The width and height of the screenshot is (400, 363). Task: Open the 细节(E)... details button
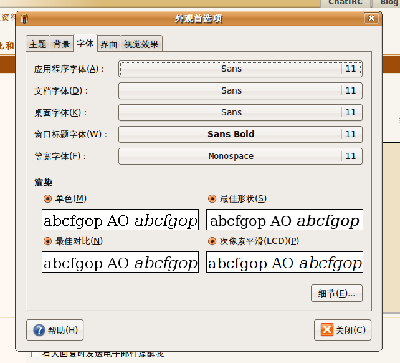[337, 293]
